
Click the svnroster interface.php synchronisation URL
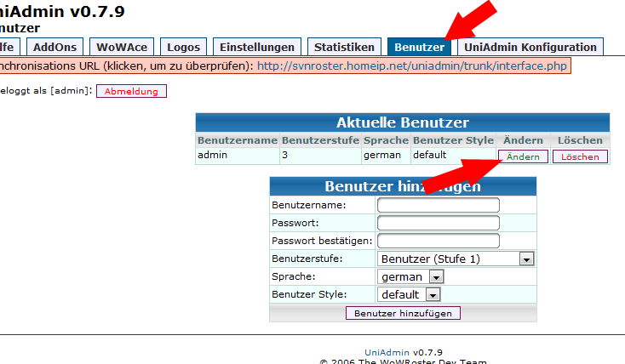(x=412, y=65)
